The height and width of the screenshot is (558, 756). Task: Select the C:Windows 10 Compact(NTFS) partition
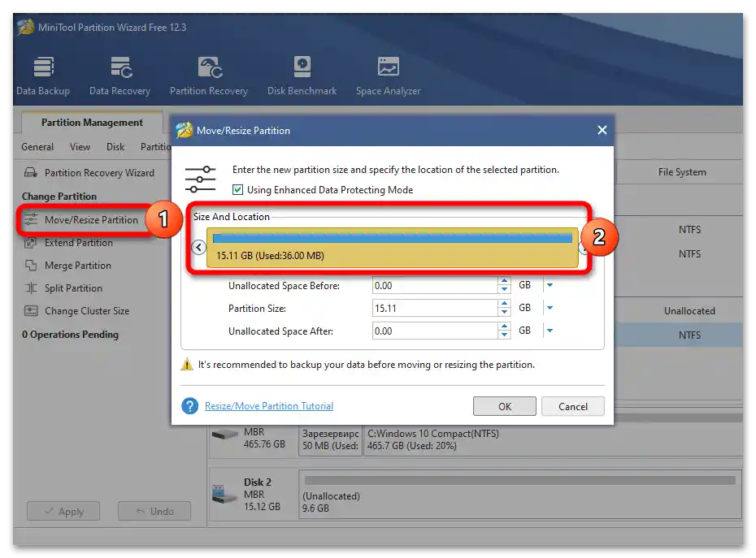(x=554, y=439)
